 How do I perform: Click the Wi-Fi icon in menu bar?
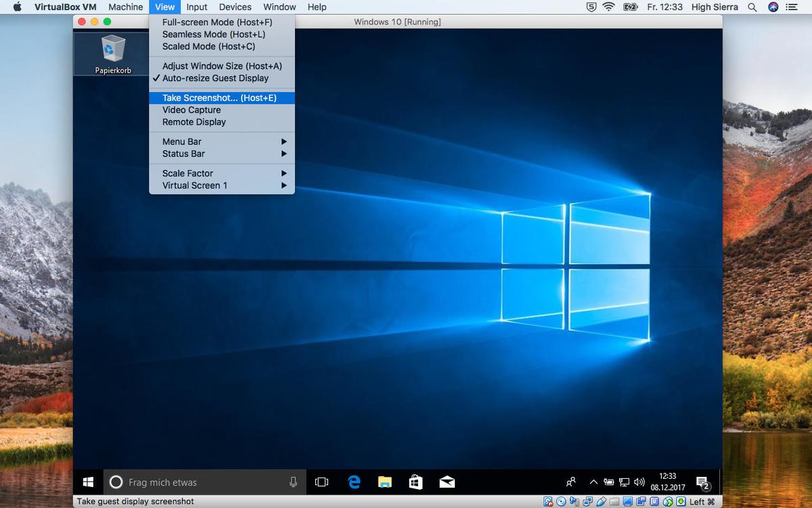608,7
